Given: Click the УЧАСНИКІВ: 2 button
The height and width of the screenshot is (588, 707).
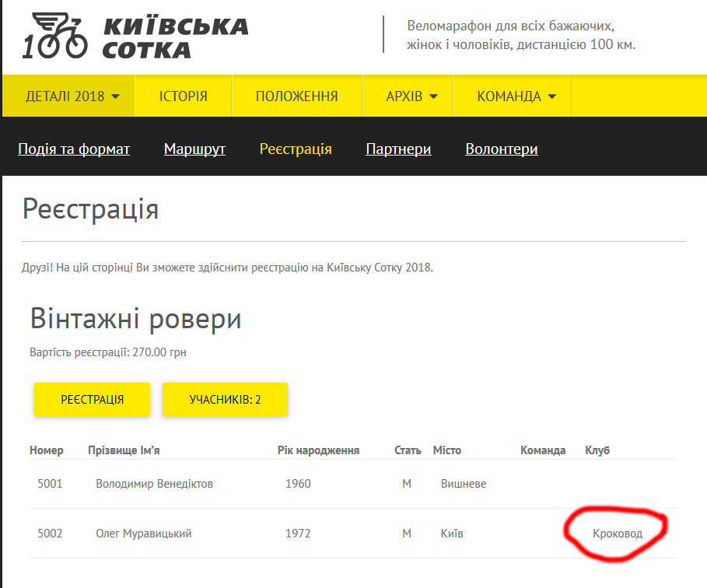Looking at the screenshot, I should click(x=225, y=400).
